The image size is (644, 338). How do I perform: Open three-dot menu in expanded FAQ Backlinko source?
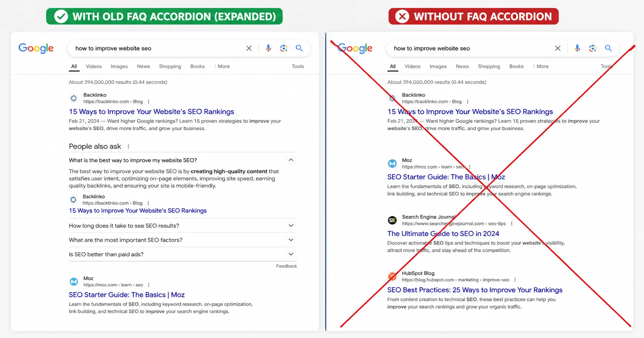pyautogui.click(x=148, y=203)
